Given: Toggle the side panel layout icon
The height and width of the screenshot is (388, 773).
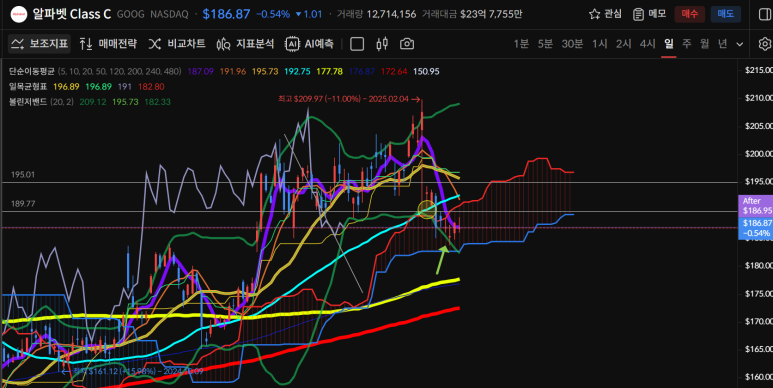Looking at the screenshot, I should pos(765,14).
